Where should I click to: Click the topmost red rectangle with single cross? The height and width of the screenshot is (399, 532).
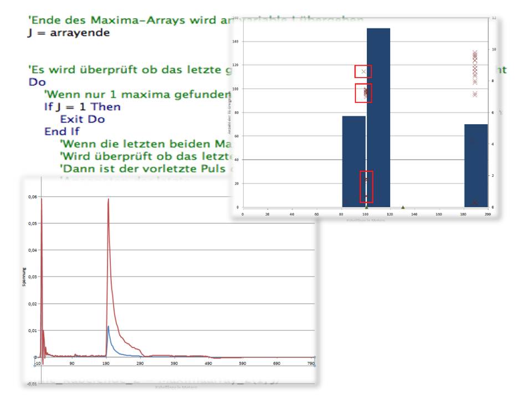pos(363,71)
